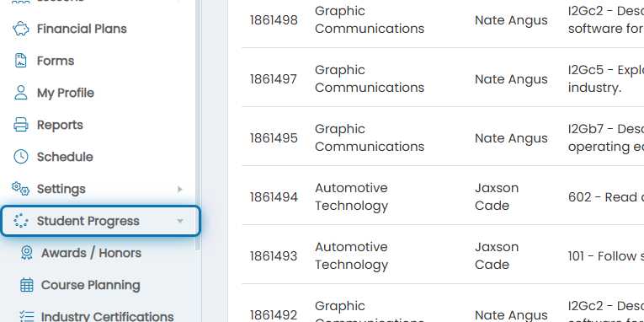This screenshot has height=322, width=644.
Task: Select record ID 1861494
Action: pyautogui.click(x=274, y=197)
